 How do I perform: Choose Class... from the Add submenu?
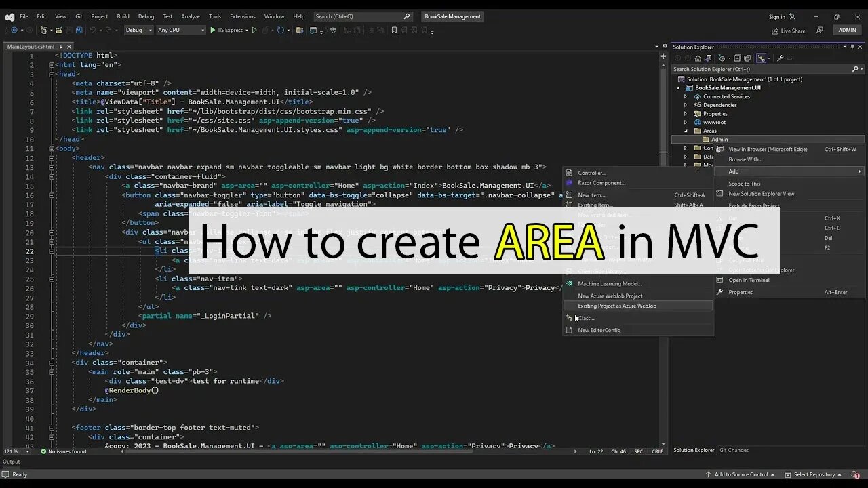point(639,318)
